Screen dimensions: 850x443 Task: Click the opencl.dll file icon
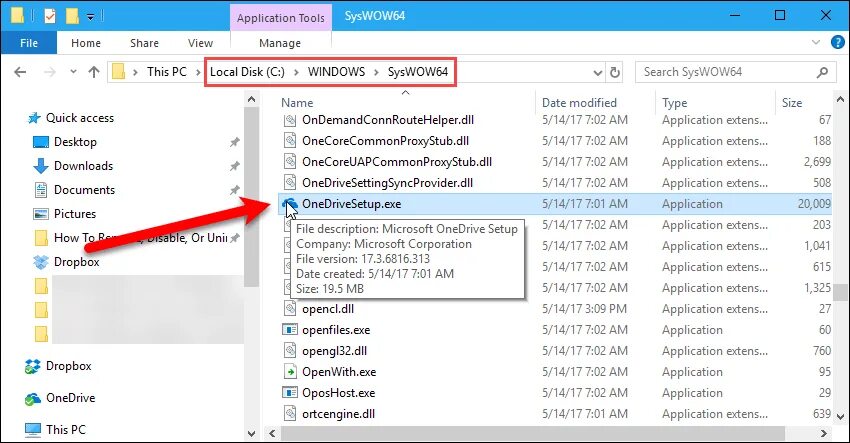point(290,309)
